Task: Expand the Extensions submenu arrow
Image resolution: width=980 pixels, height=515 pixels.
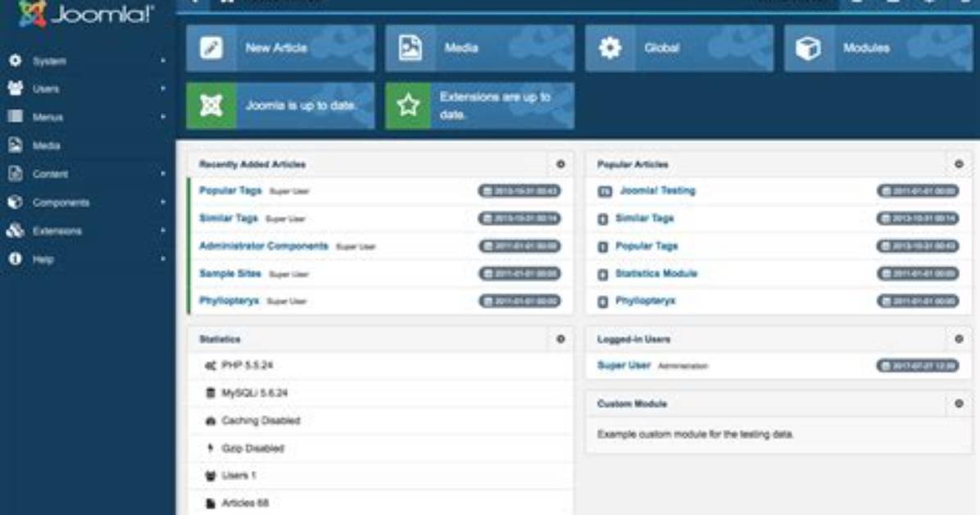Action: tap(163, 230)
